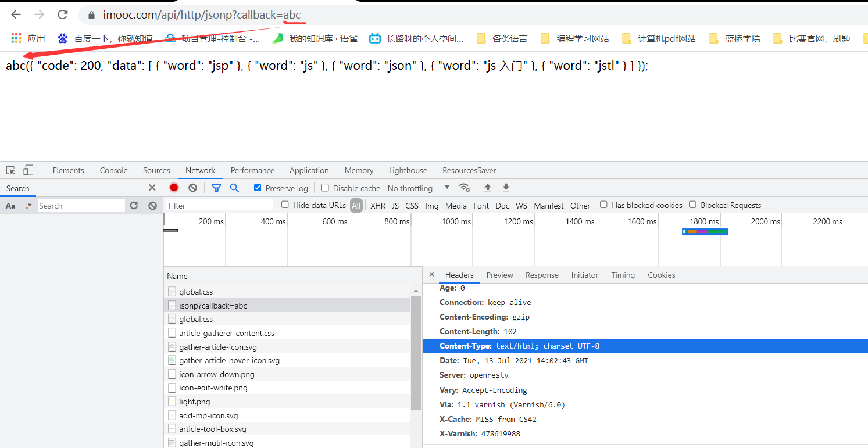The height and width of the screenshot is (448, 868).
Task: Click the import HAR upload arrow
Action: pos(487,188)
